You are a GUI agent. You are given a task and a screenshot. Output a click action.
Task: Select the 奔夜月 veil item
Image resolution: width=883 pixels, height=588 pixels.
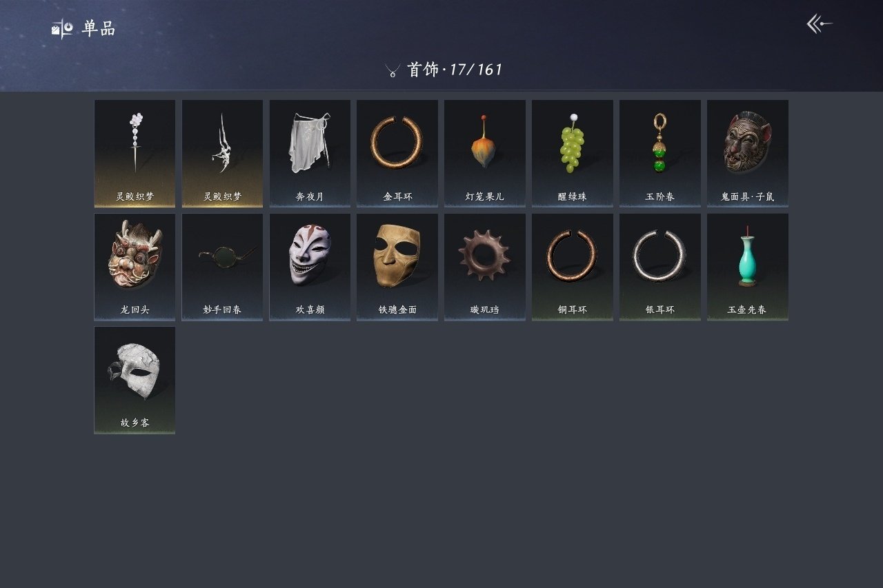click(310, 153)
